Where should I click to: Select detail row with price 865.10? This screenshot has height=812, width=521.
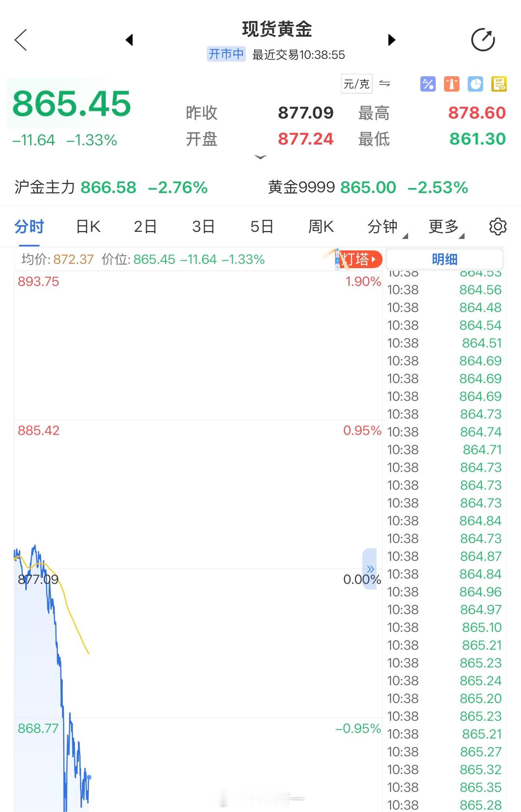coord(444,628)
